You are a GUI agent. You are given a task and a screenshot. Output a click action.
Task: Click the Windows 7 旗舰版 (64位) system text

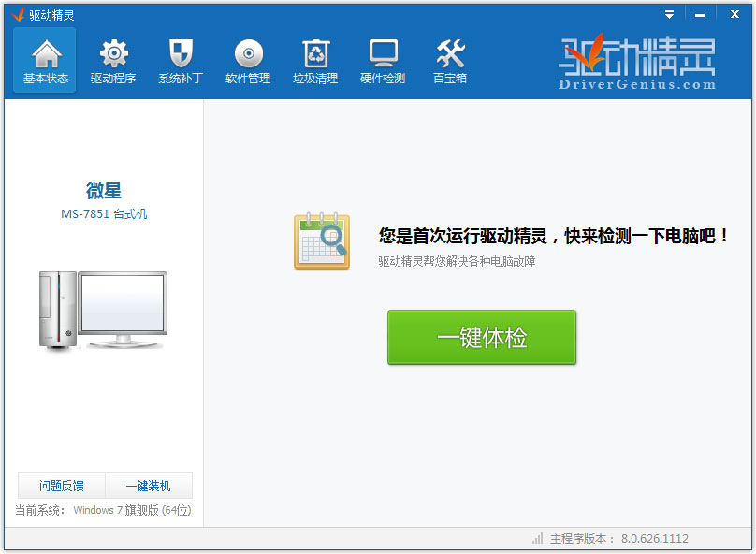[x=132, y=510]
